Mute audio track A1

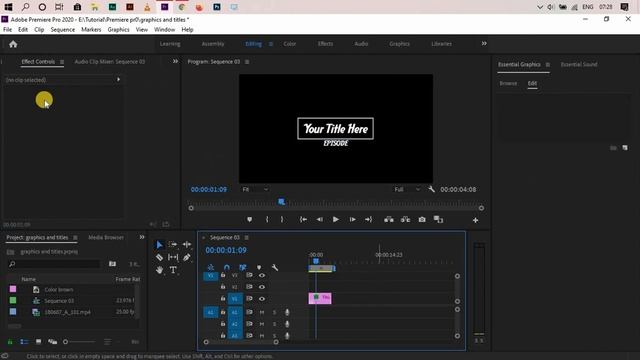pos(262,312)
